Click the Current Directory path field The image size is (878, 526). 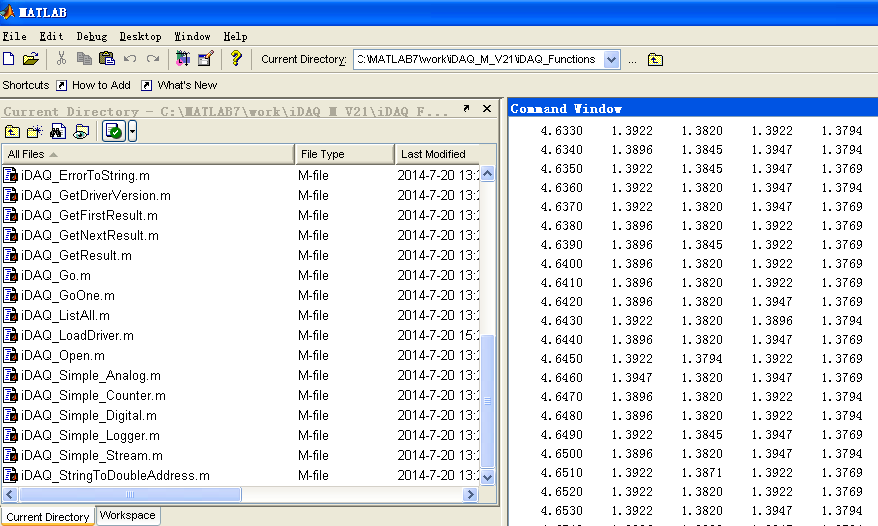pos(479,59)
